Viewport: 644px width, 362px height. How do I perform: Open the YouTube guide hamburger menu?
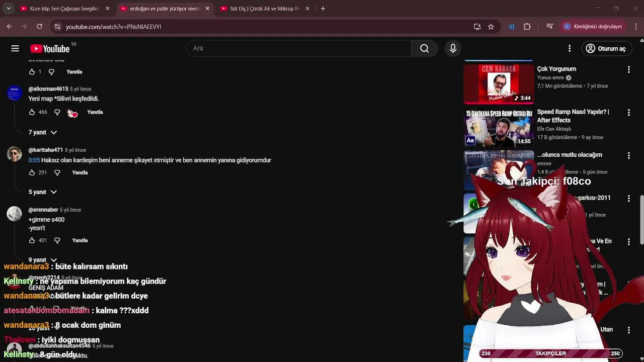[x=15, y=48]
